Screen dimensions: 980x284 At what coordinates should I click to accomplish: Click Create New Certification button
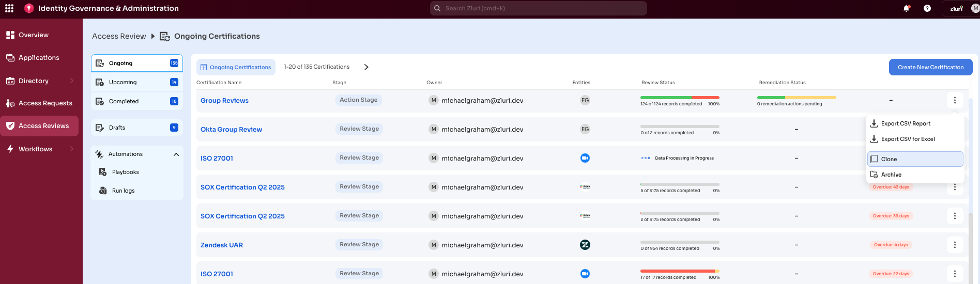tap(930, 67)
